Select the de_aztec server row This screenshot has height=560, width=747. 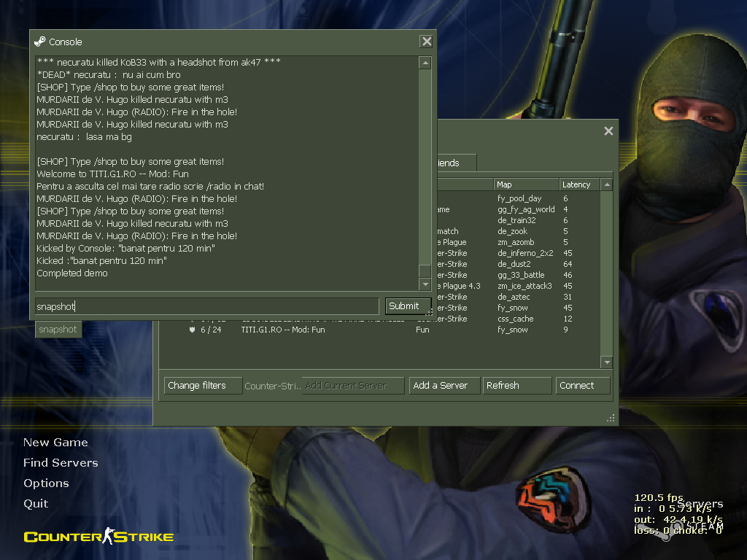coord(519,297)
